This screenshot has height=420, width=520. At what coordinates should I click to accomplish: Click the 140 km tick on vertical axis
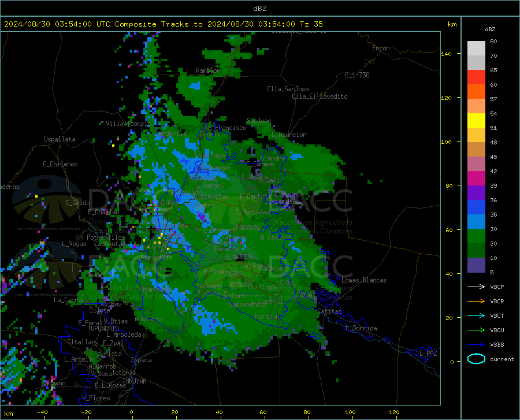[446, 54]
